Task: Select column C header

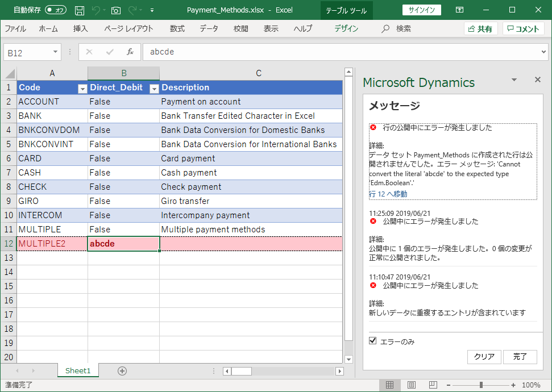Action: pyautogui.click(x=259, y=73)
